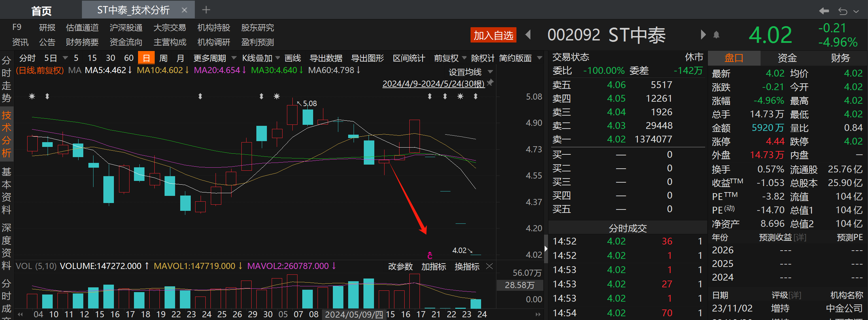868x320 pixels.
Task: Switch to 15-minute K-line
Action: click(92, 58)
